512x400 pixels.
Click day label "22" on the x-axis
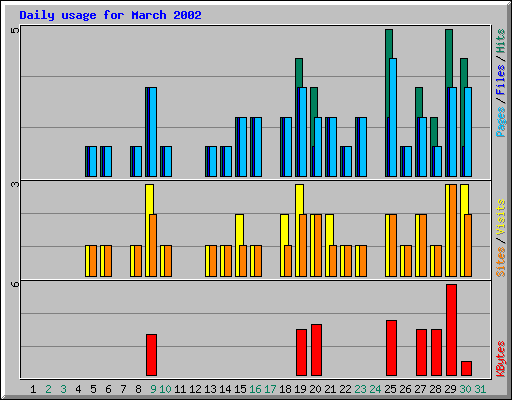[x=345, y=389]
